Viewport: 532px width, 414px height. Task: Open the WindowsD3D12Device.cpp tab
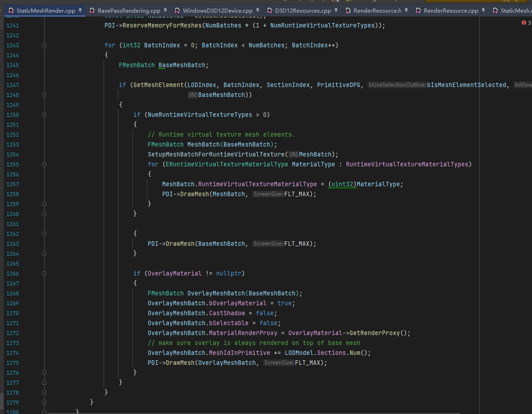[x=218, y=10]
